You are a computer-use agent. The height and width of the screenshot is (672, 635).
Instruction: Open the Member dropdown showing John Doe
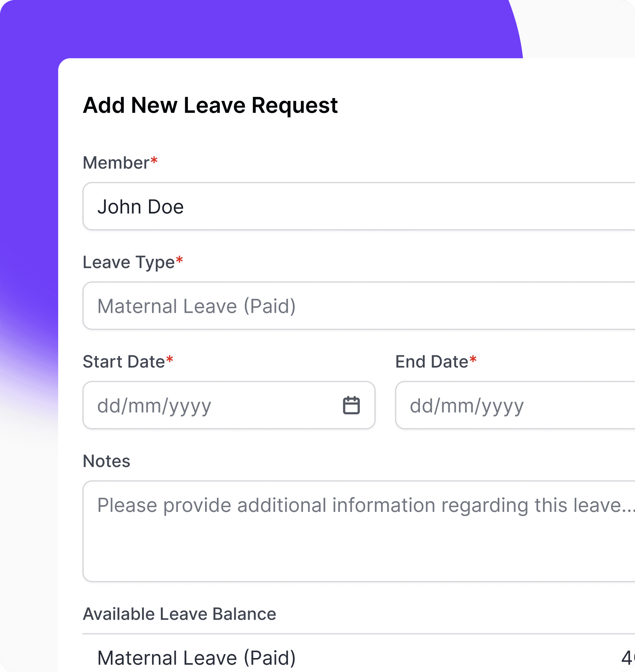[359, 206]
